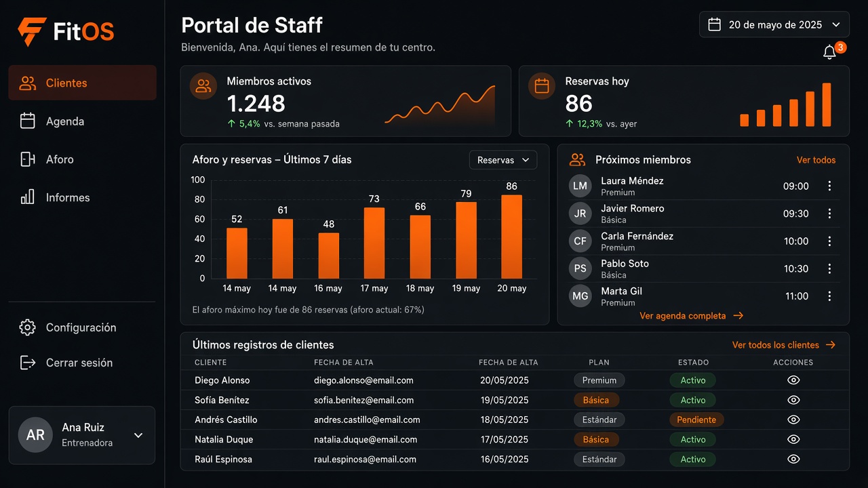The width and height of the screenshot is (868, 488).
Task: Click the Próximos miembros people icon
Action: click(x=577, y=160)
